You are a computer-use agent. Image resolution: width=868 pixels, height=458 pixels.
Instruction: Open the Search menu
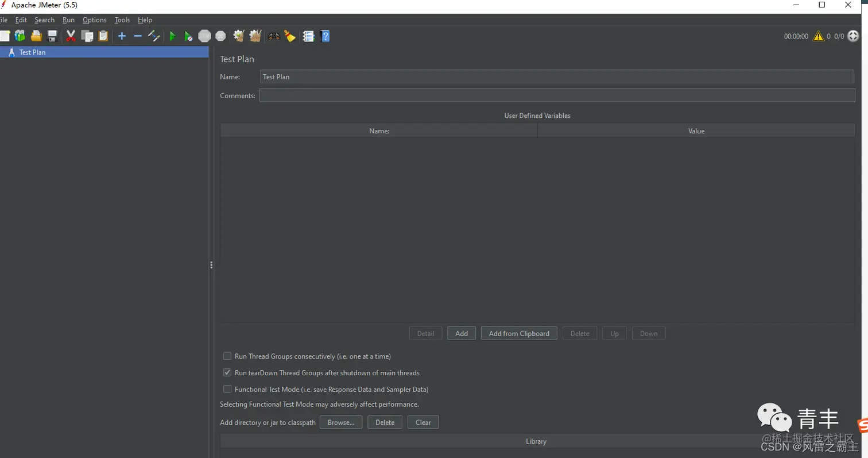point(44,20)
